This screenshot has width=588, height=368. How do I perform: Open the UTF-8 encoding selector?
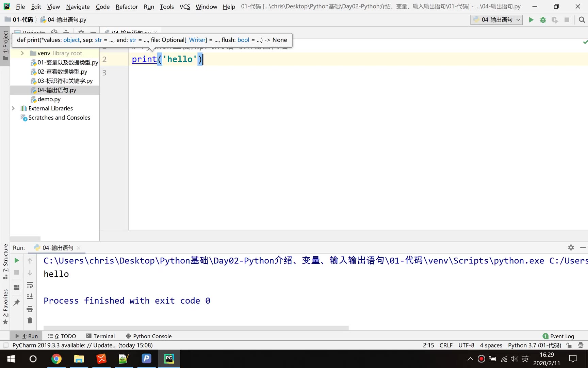point(466,346)
